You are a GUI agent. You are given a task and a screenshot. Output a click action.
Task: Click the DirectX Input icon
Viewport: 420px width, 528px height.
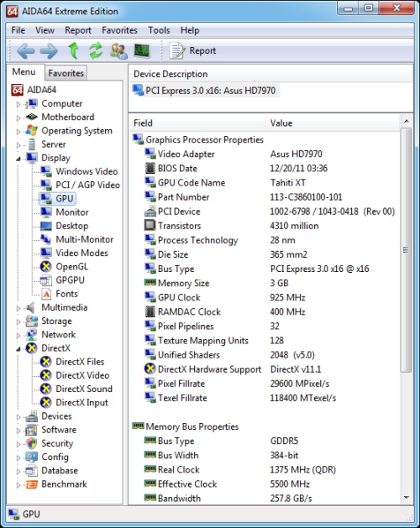tap(46, 402)
